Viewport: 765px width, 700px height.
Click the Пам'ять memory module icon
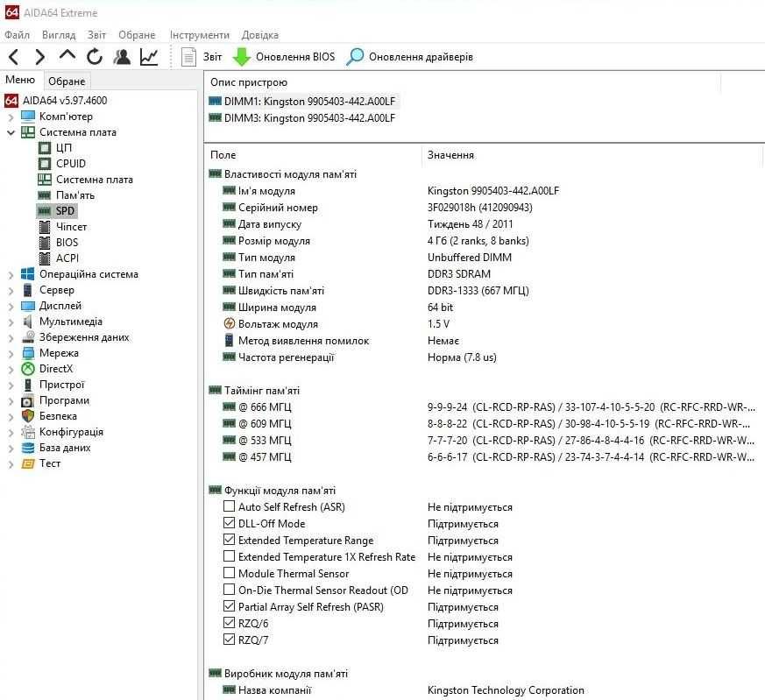[45, 195]
